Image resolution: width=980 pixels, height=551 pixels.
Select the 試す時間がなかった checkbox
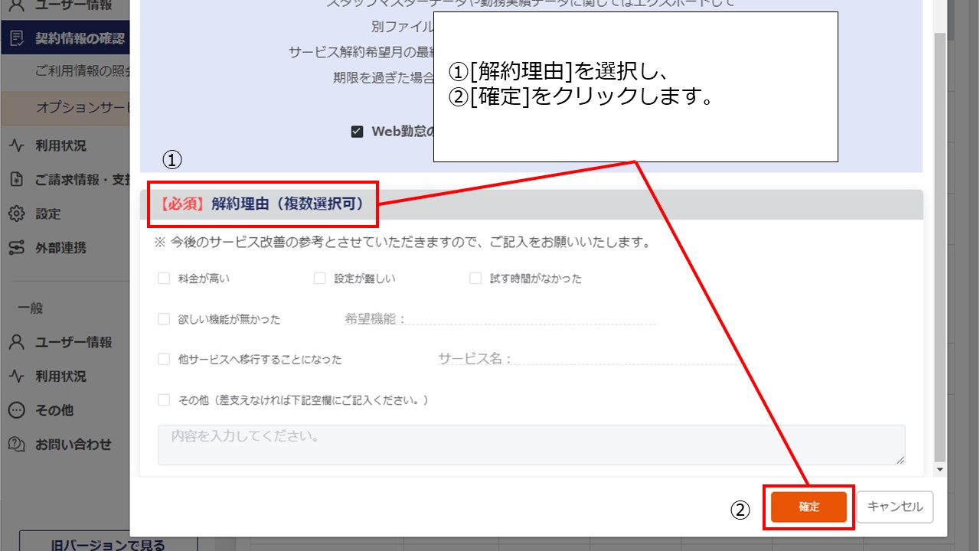[x=475, y=279]
